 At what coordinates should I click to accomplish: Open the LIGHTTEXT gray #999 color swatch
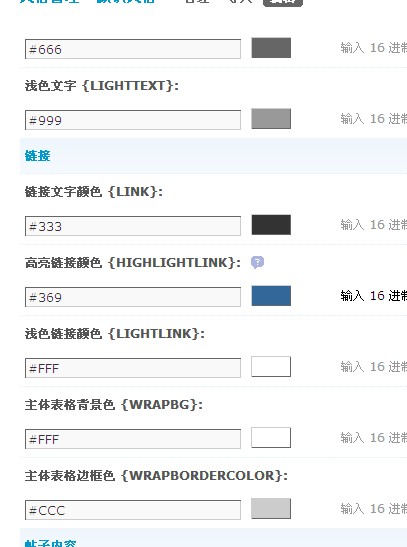tap(271, 119)
